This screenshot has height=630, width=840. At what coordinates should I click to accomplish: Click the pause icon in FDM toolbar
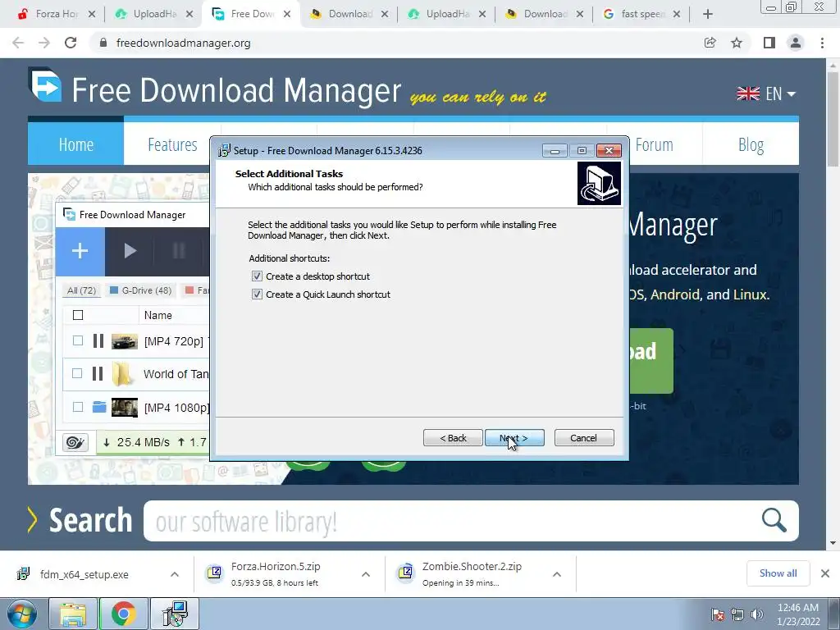[x=179, y=251]
